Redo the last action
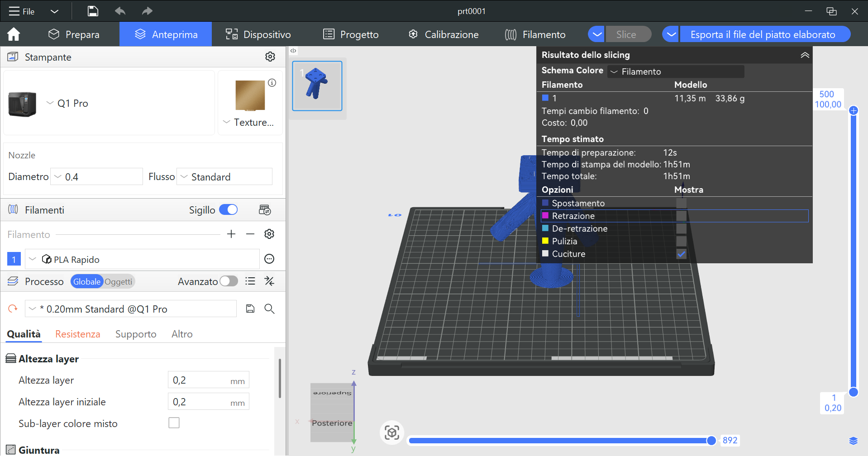This screenshot has height=456, width=868. [x=147, y=11]
